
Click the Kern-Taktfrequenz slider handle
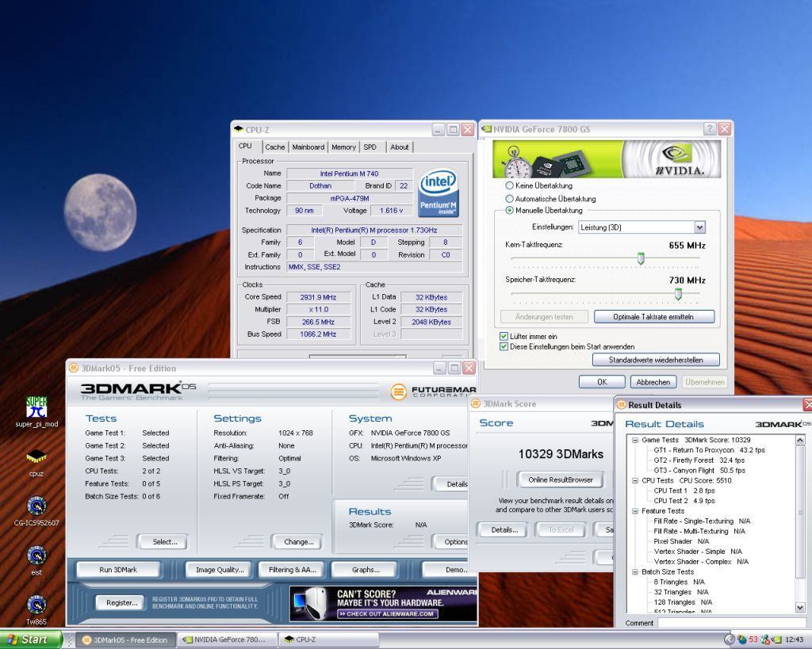click(x=641, y=259)
